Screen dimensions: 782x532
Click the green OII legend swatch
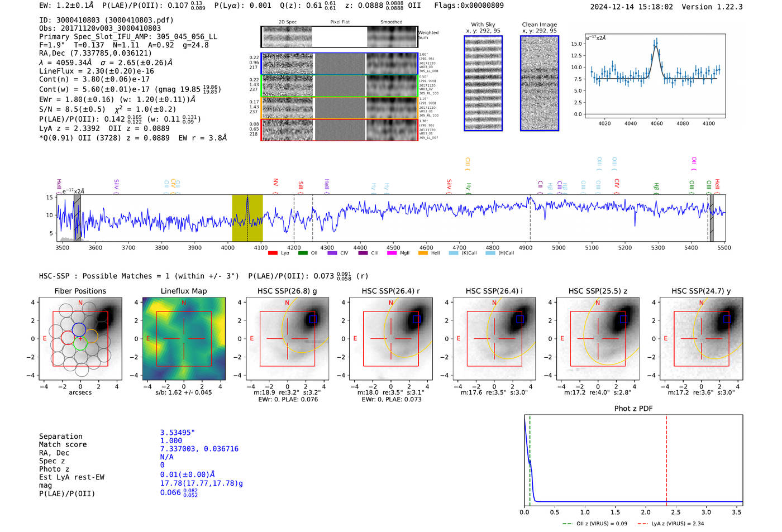[x=303, y=253]
